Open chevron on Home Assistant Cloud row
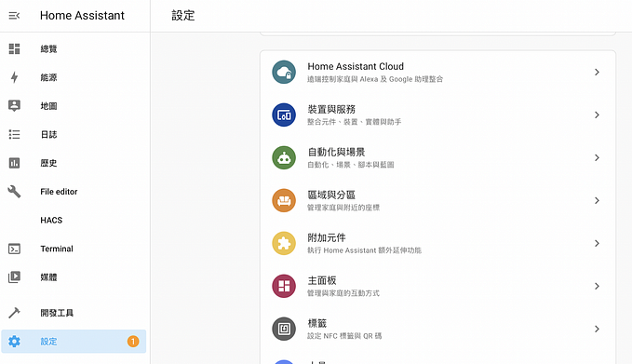Screen dimensions: 632x364 click(597, 73)
